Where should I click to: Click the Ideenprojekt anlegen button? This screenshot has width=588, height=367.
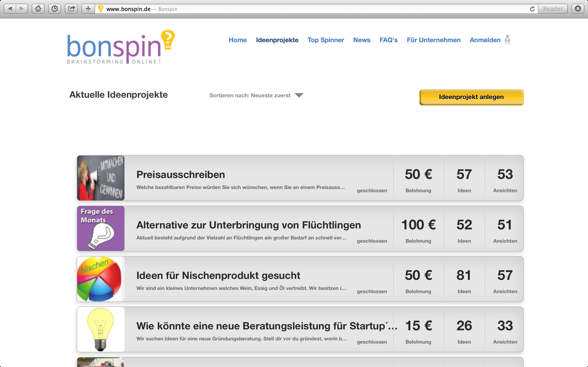click(x=471, y=97)
